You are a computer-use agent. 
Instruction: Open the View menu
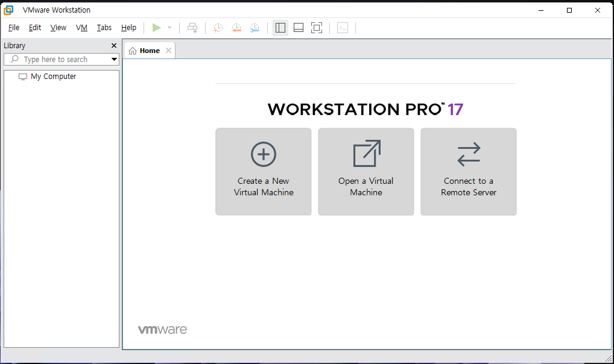coord(59,28)
